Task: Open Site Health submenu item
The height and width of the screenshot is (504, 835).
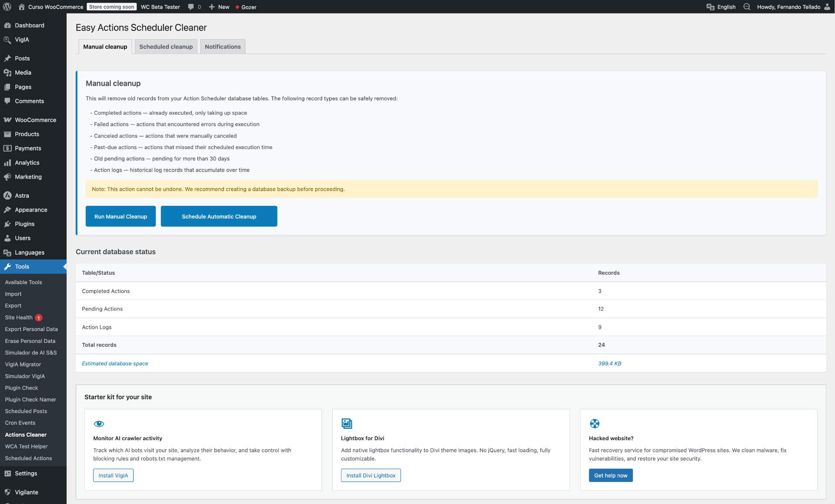Action: (x=19, y=318)
